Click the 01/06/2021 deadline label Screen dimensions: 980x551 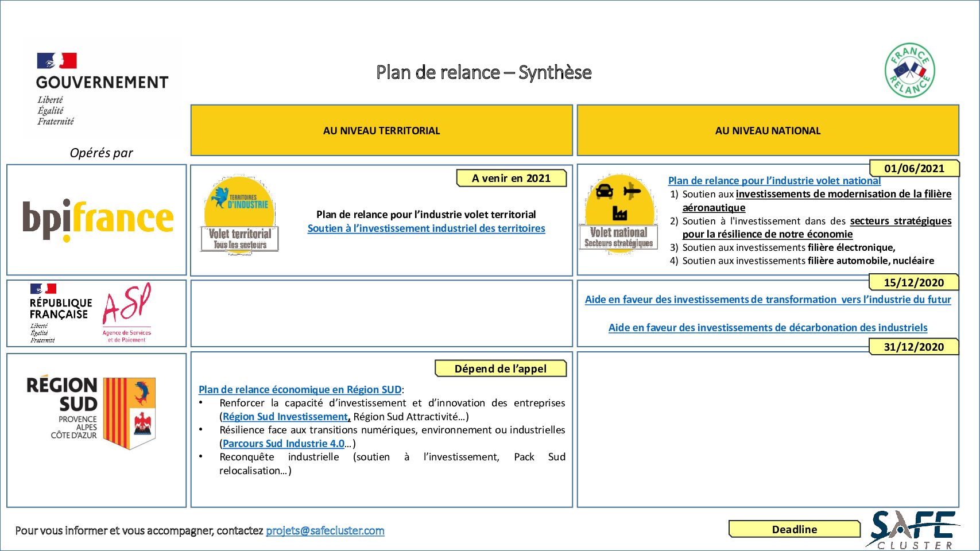[914, 168]
